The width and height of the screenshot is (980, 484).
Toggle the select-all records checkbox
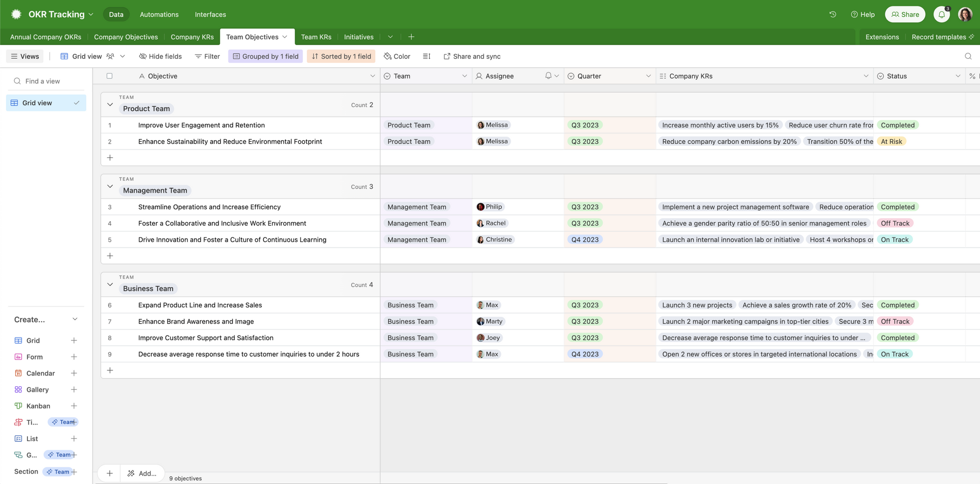[x=109, y=76]
